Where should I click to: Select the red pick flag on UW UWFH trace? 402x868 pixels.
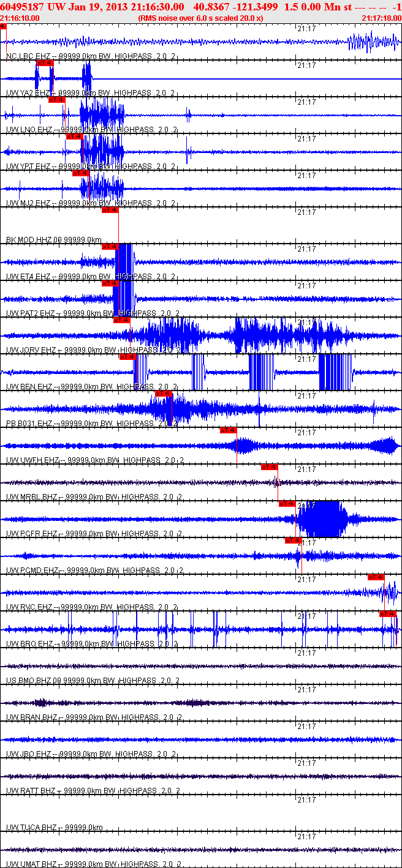pyautogui.click(x=228, y=430)
